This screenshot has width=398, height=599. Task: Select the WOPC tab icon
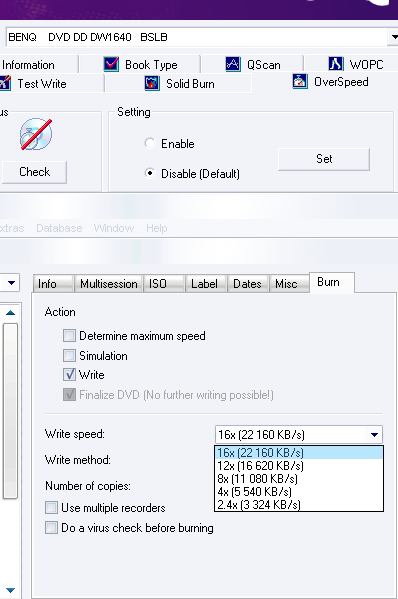335,64
